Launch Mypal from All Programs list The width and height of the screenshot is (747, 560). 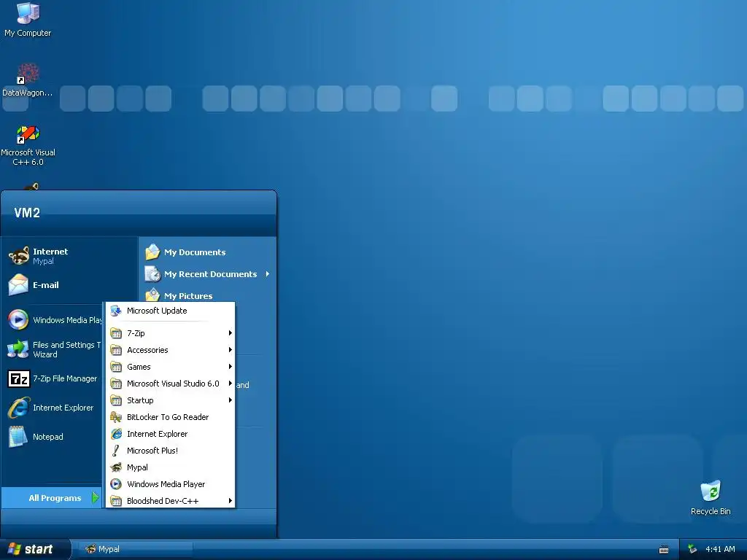point(171,467)
